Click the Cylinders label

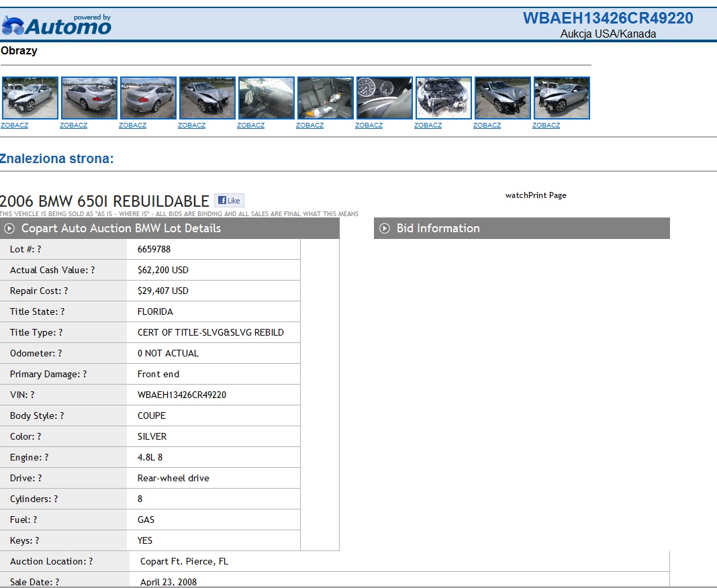pos(34,499)
